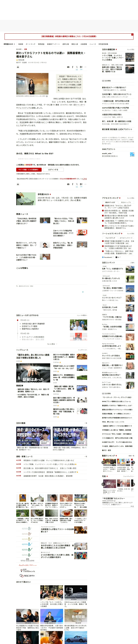Select the ボートマッチ navigation item
This screenshot has width=138, height=644.
pyautogui.click(x=31, y=44)
